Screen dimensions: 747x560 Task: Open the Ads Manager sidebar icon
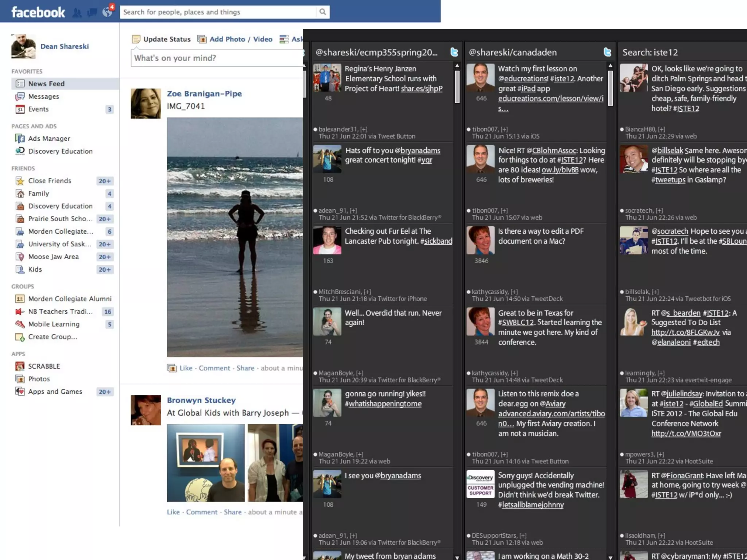pyautogui.click(x=20, y=139)
